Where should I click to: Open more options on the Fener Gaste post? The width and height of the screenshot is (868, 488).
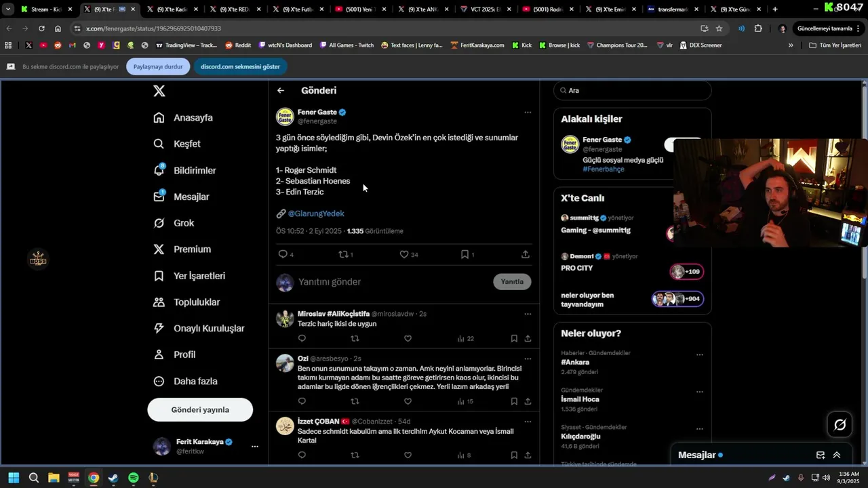tap(528, 113)
